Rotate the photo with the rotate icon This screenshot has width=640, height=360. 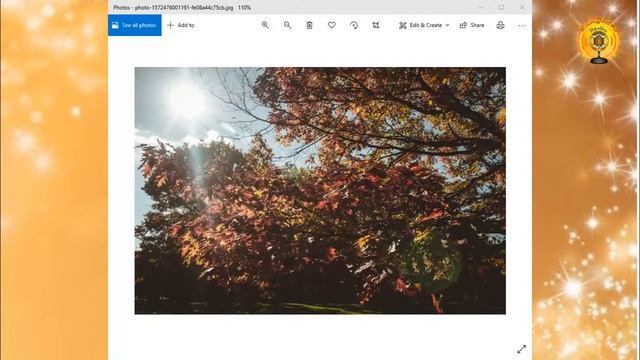(x=354, y=25)
